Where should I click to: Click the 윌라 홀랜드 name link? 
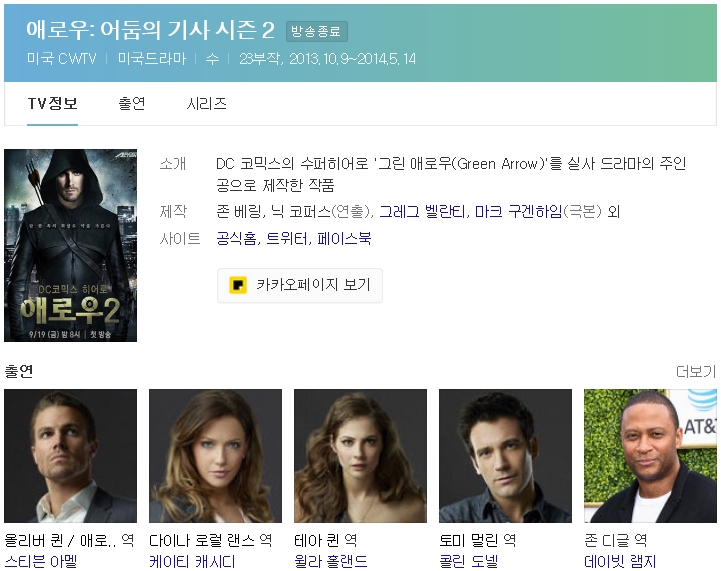coord(331,561)
